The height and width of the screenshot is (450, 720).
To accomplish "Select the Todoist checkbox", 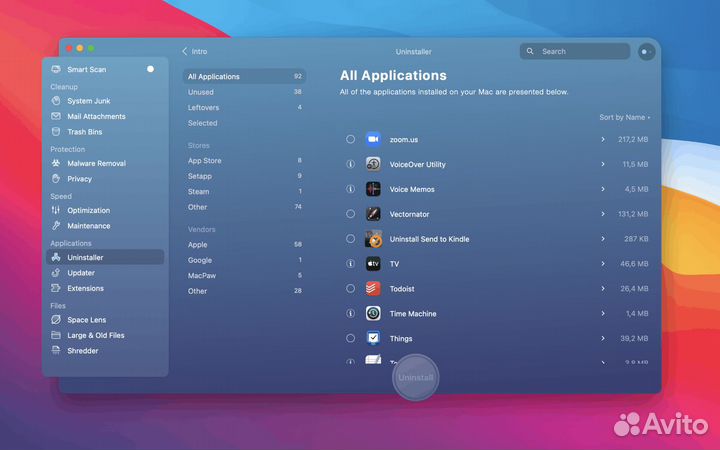I will [350, 288].
